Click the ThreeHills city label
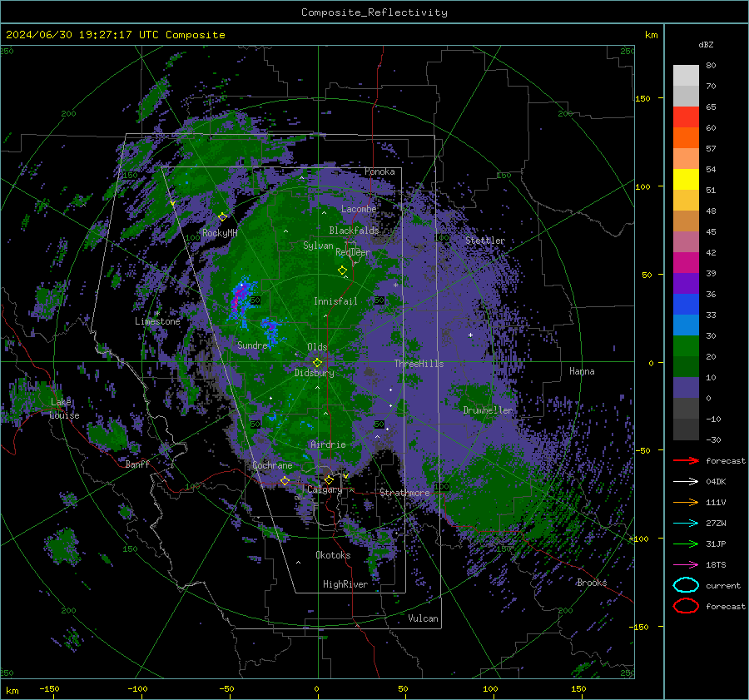The image size is (749, 700). (x=419, y=364)
